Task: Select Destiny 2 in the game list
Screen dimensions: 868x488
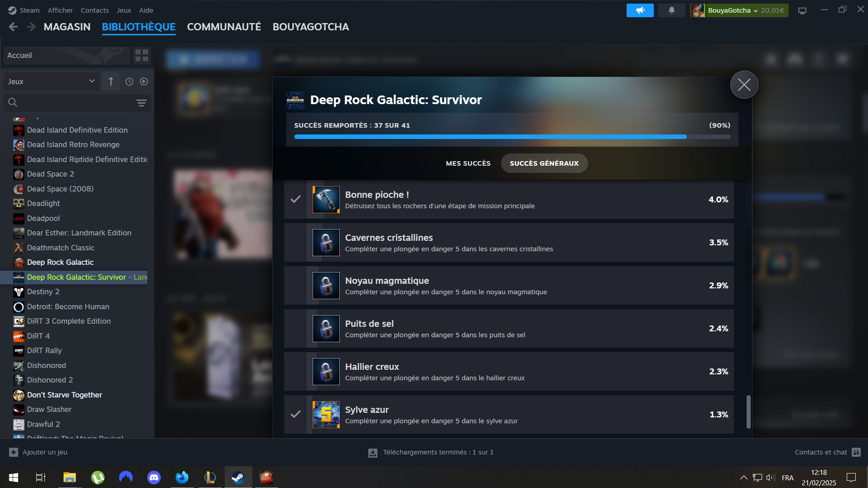Action: coord(43,292)
